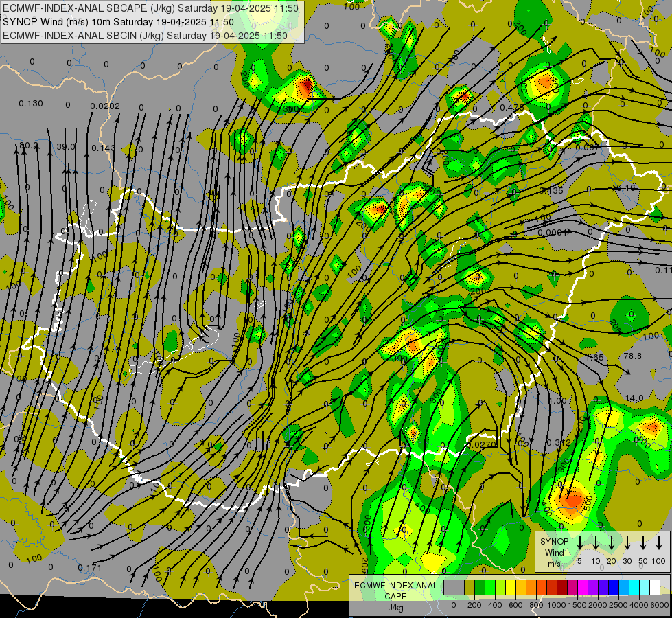Click the CIN value 0.171 on the map
The image size is (672, 618).
[89, 567]
